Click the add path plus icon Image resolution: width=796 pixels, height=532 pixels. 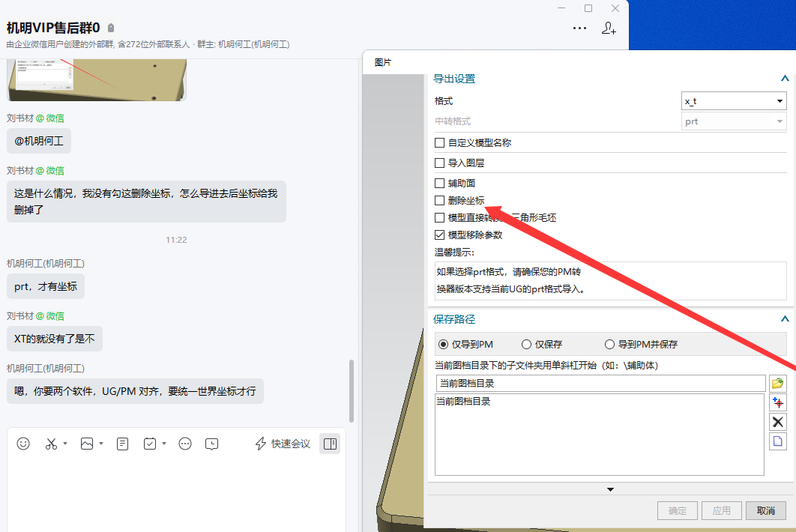pos(778,402)
